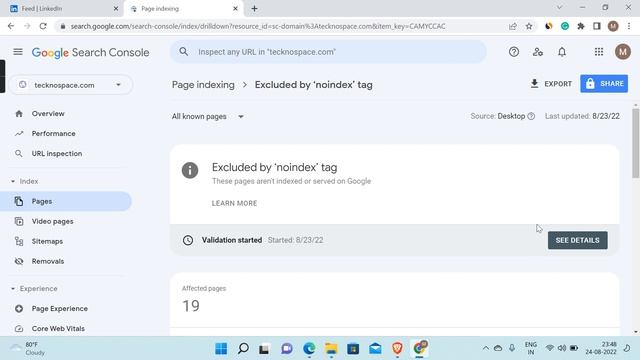Open the tecknospace.com property selector
This screenshot has height=360, width=640.
70,85
